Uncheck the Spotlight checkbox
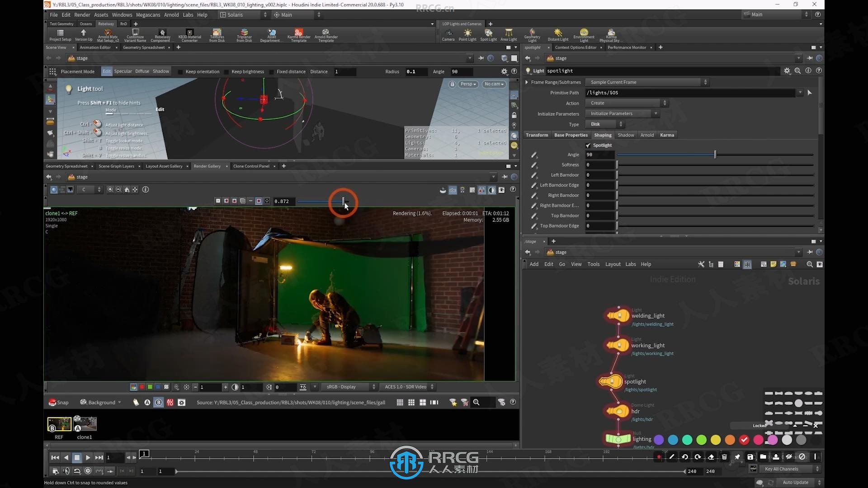The height and width of the screenshot is (488, 868). (x=588, y=145)
